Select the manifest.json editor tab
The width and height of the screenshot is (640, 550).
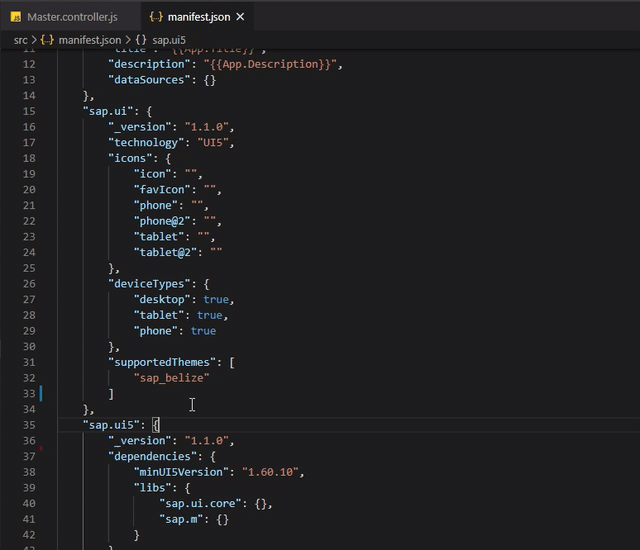click(x=197, y=17)
